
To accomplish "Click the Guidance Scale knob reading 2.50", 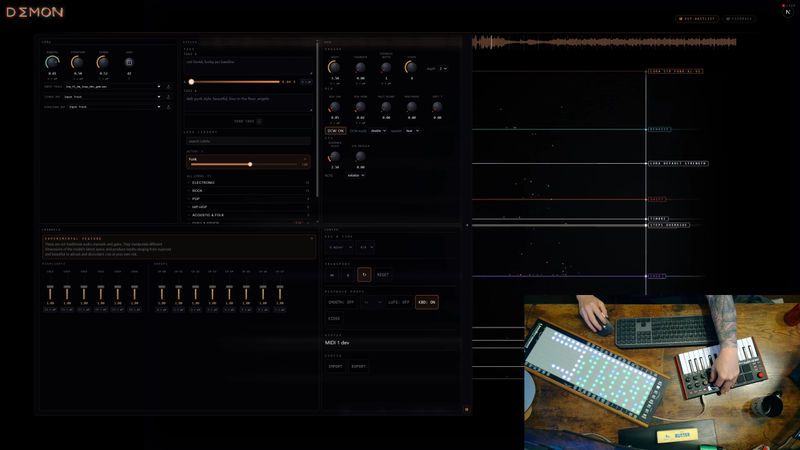I will 335,157.
